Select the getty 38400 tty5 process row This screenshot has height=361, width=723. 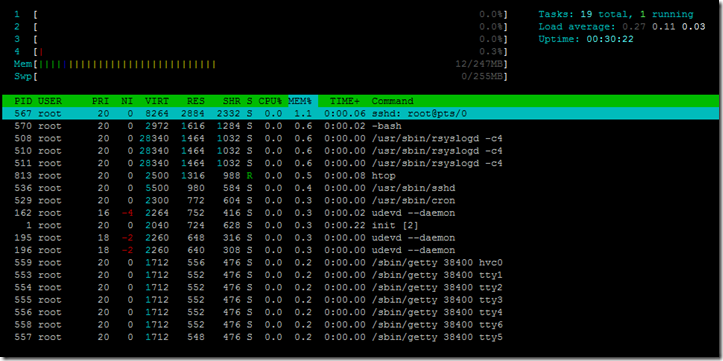[x=361, y=337]
